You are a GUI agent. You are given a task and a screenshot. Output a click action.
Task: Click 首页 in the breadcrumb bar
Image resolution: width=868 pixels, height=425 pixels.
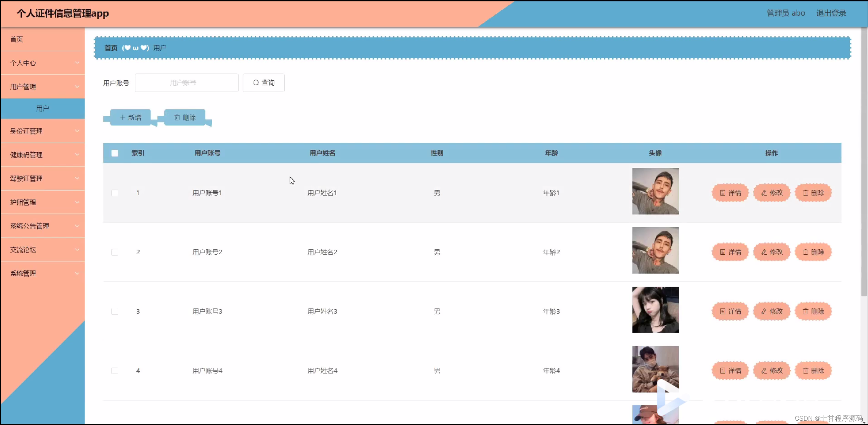coord(111,48)
